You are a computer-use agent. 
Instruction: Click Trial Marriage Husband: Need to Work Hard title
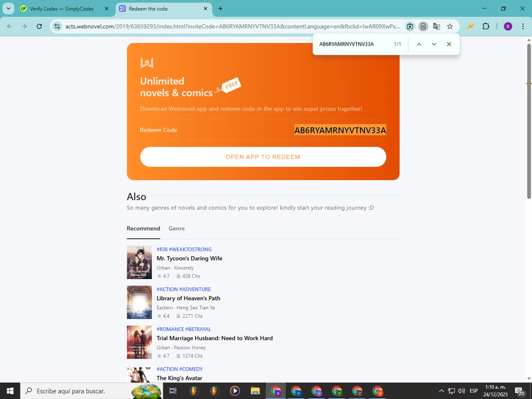[x=215, y=338]
